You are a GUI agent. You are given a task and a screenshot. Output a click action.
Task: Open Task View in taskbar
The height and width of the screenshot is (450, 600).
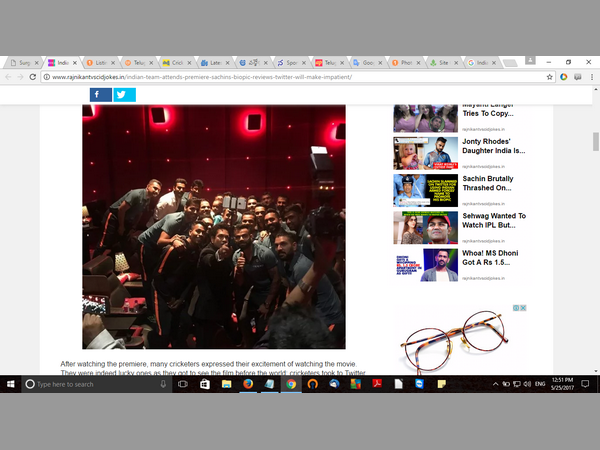(184, 384)
